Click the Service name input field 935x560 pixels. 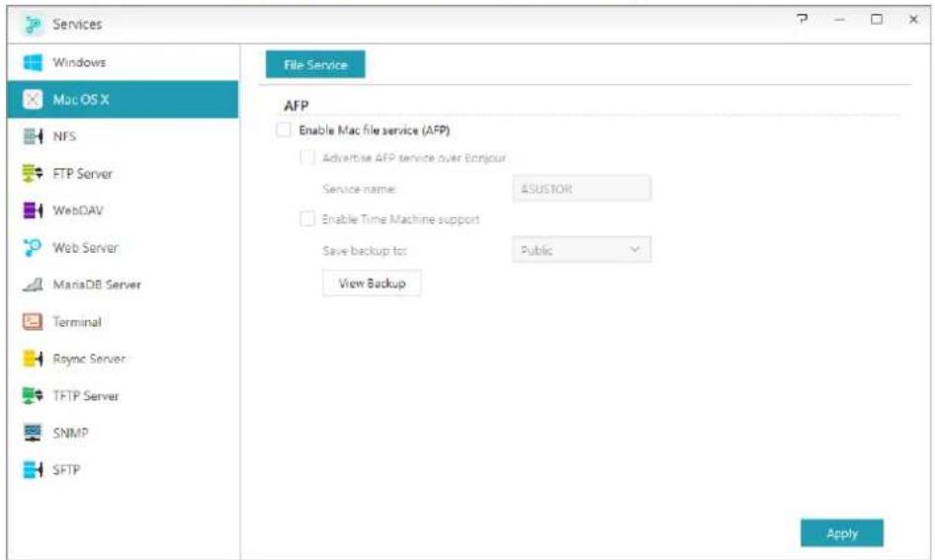click(581, 189)
